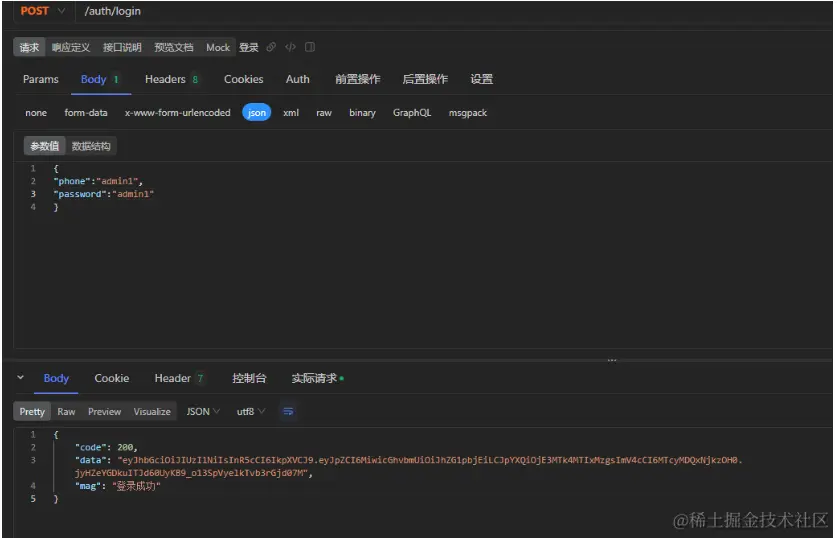Open the response Cookie tab
This screenshot has width=837, height=538.
[x=112, y=378]
